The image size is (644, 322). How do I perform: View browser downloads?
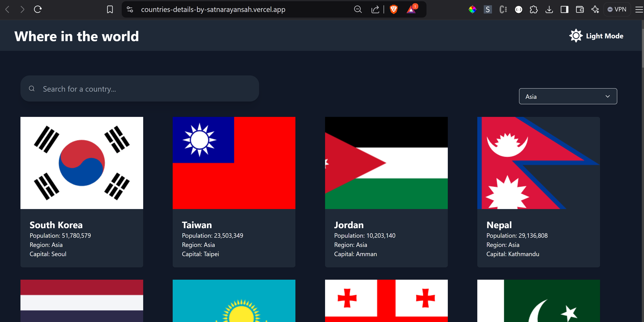point(549,9)
